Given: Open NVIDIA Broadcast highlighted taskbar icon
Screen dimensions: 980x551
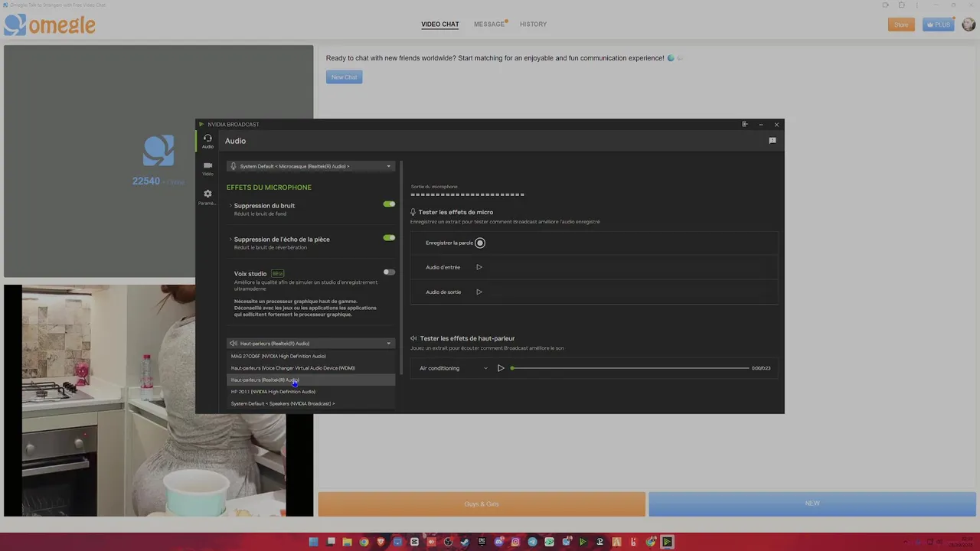Looking at the screenshot, I should coord(668,542).
